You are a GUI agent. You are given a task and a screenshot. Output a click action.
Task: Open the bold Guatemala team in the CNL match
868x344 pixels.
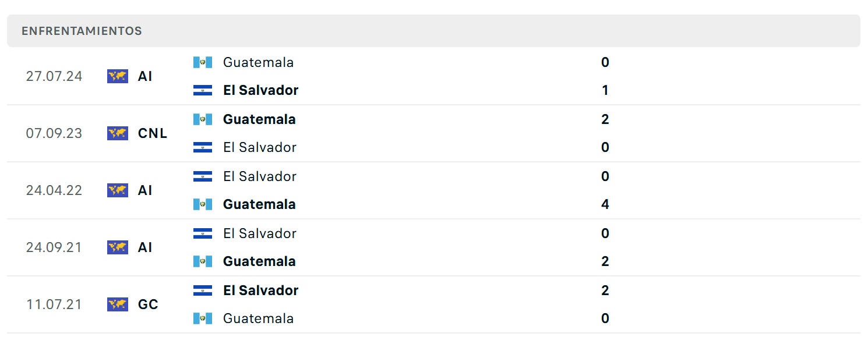click(259, 119)
